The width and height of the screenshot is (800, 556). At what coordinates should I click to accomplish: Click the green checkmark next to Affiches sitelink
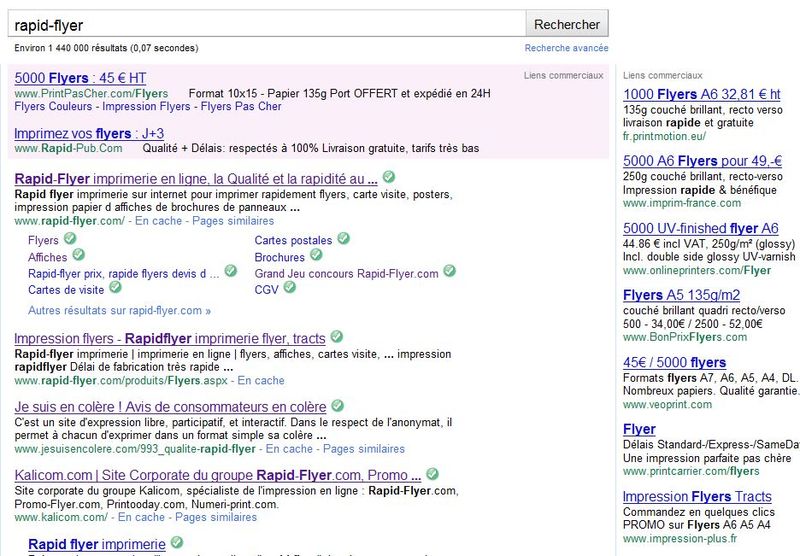coord(79,254)
